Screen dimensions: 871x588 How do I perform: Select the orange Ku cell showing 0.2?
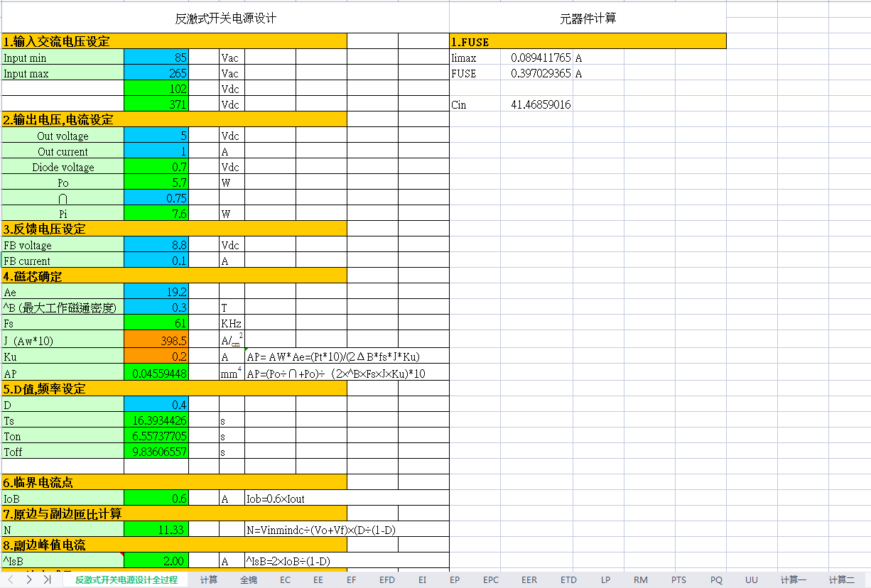156,357
